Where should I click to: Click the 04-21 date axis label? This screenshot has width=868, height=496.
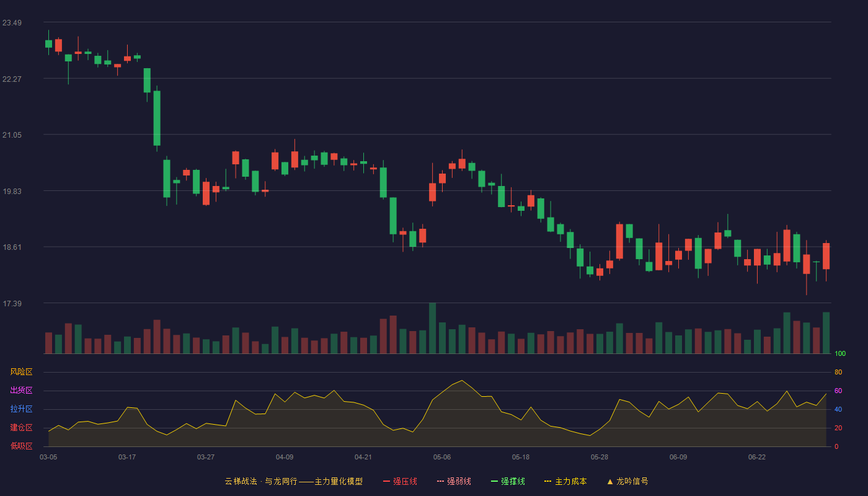point(363,457)
